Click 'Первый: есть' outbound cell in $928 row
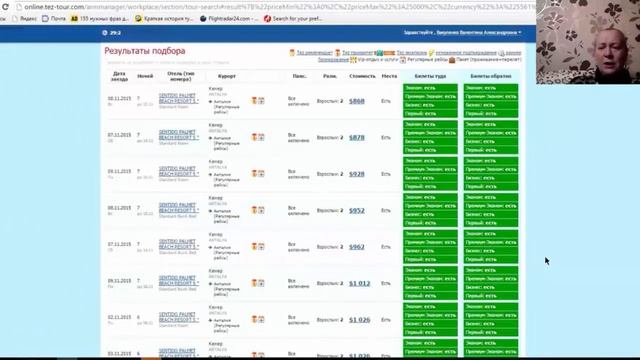Viewport: 640px width, 360px height. click(x=430, y=187)
